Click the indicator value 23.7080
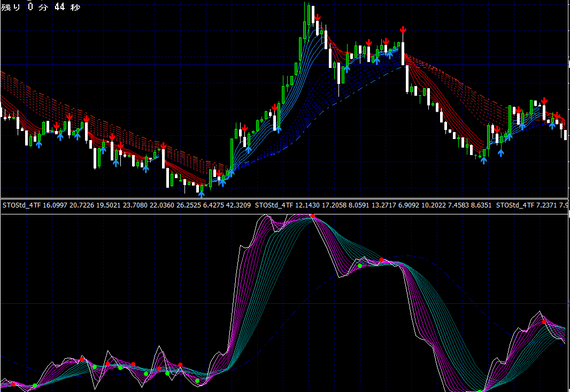Image resolution: width=570 pixels, height=392 pixels. pyautogui.click(x=135, y=205)
